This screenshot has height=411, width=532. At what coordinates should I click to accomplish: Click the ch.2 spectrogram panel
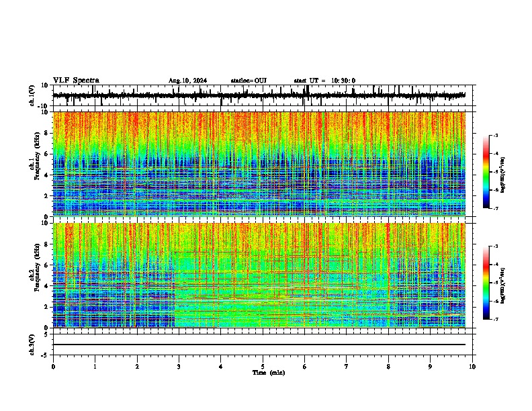(x=259, y=275)
